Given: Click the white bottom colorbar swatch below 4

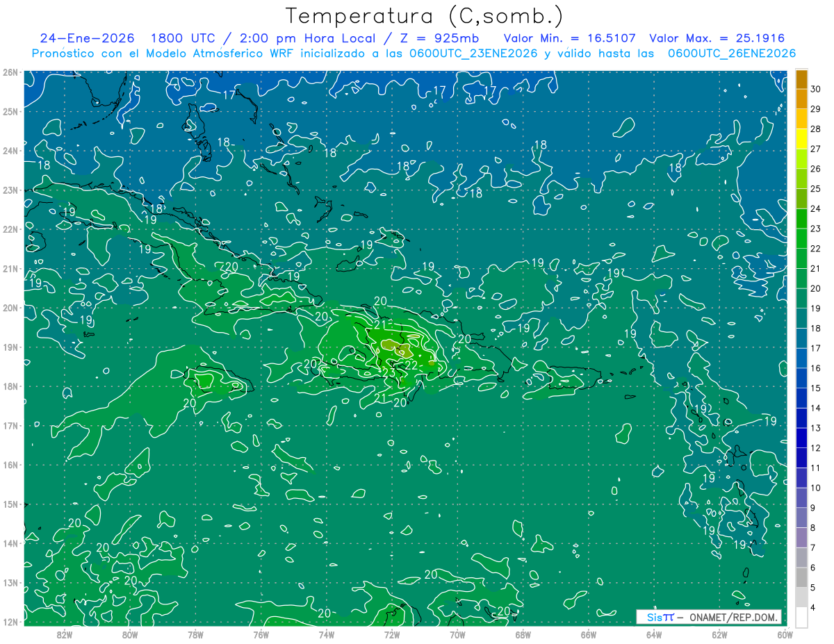Looking at the screenshot, I should (801, 617).
